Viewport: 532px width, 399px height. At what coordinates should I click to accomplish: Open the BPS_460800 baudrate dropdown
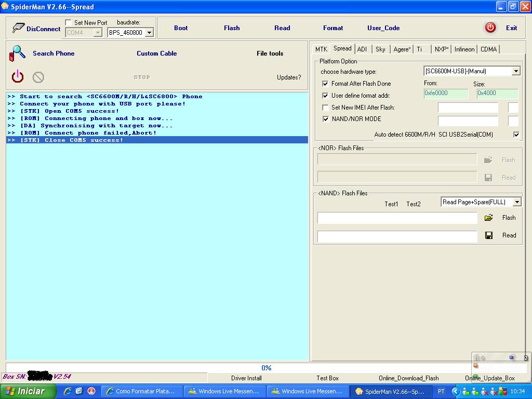[x=149, y=33]
